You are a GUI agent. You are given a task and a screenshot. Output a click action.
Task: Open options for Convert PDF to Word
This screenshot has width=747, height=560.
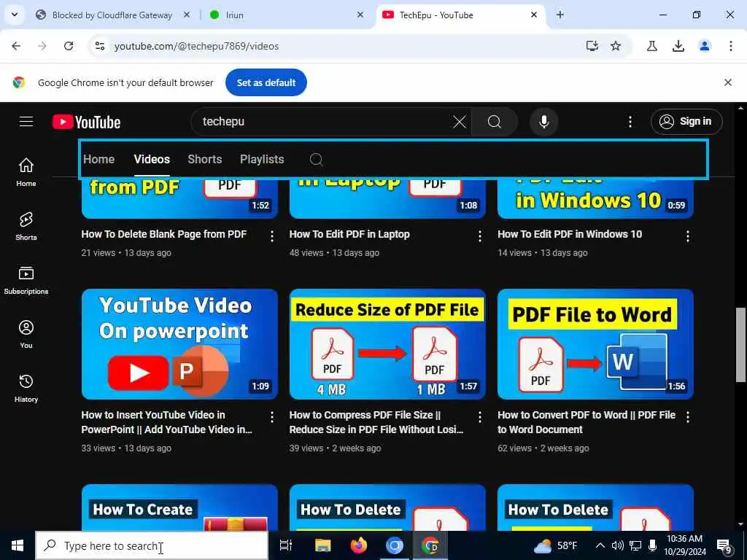point(687,417)
